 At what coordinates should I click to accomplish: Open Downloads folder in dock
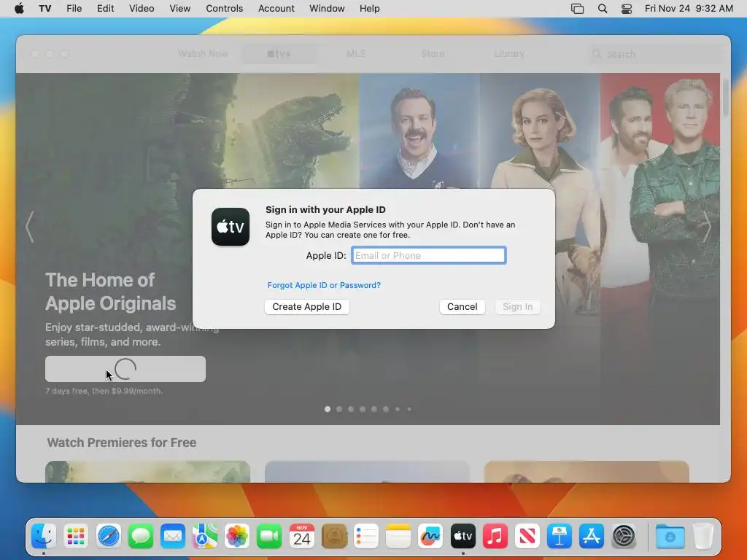pyautogui.click(x=670, y=536)
